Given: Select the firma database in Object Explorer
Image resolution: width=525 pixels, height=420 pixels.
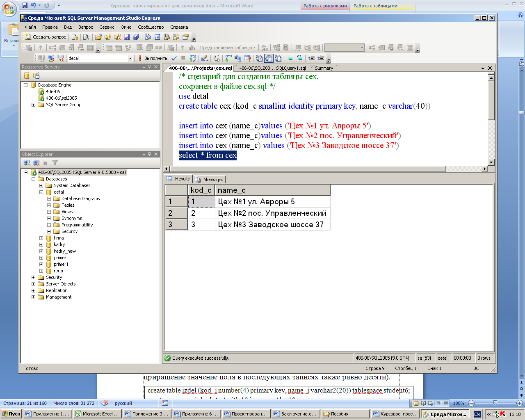Looking at the screenshot, I should [59, 238].
